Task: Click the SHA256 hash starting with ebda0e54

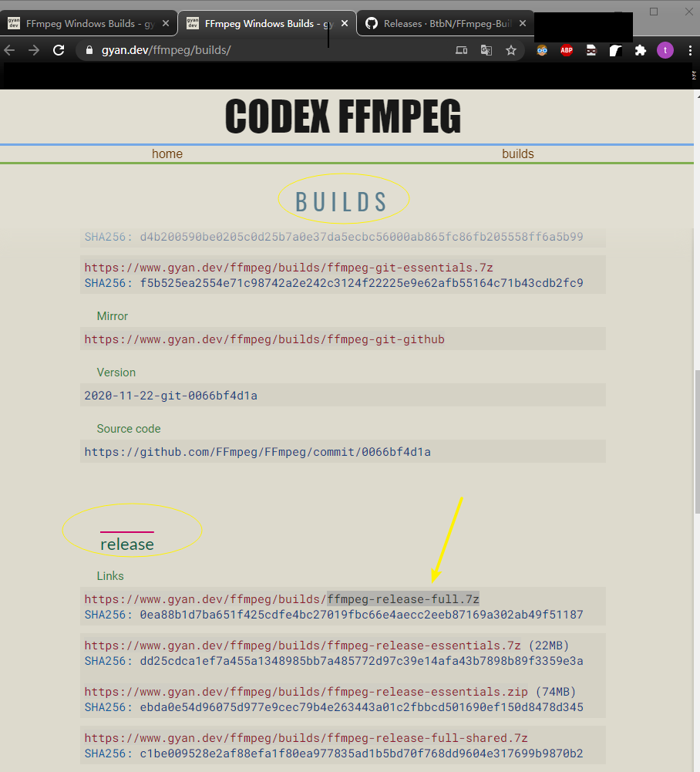Action: [x=362, y=707]
